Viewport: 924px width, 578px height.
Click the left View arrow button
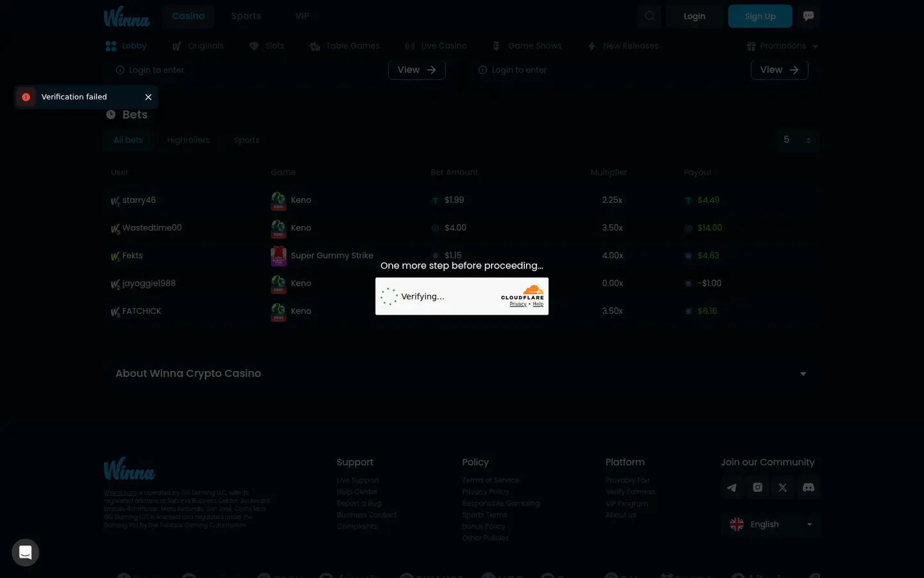click(416, 69)
